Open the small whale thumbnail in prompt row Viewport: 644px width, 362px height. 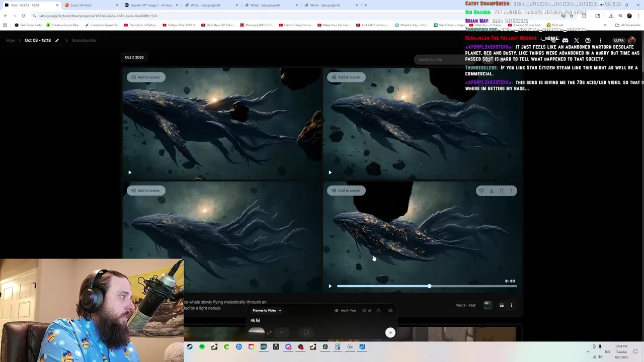click(488, 305)
